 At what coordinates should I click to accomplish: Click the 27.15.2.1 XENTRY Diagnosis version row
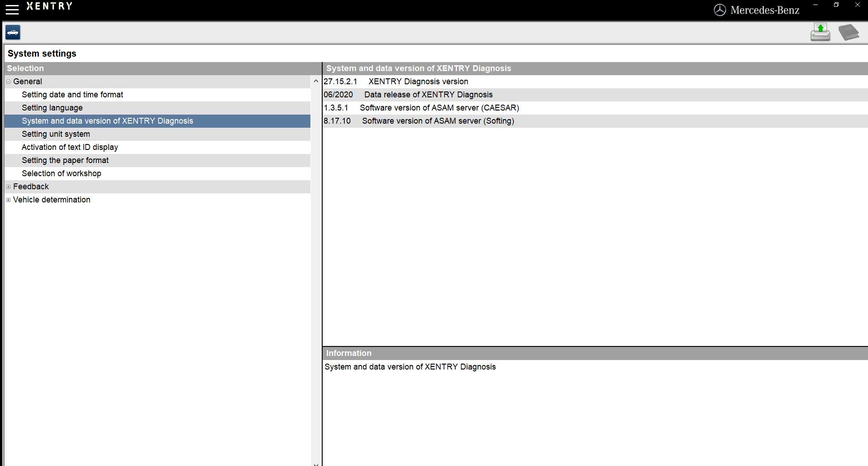click(x=595, y=82)
